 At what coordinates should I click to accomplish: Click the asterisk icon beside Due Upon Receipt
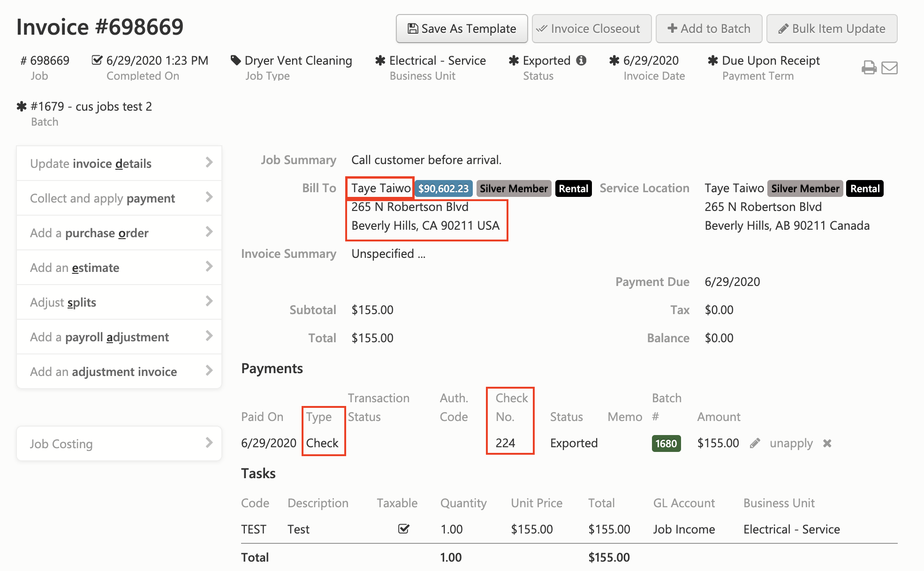tap(713, 60)
